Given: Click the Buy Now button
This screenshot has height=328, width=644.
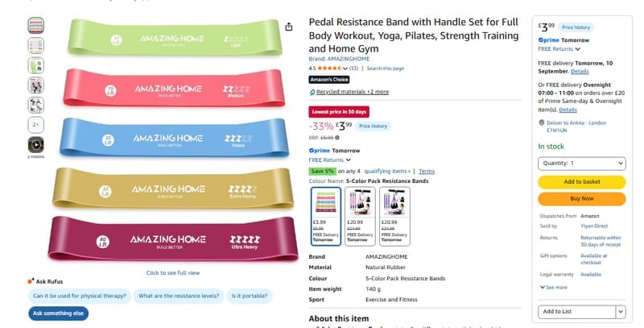Looking at the screenshot, I should coord(581,198).
